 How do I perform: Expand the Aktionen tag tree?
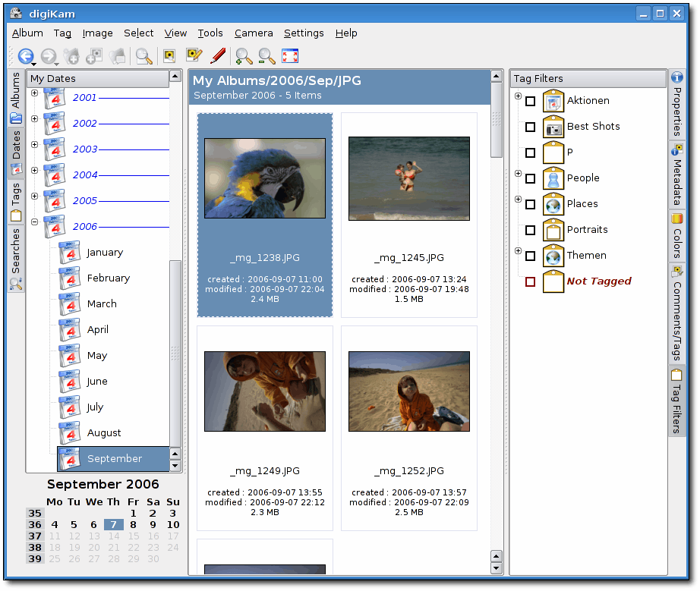518,96
